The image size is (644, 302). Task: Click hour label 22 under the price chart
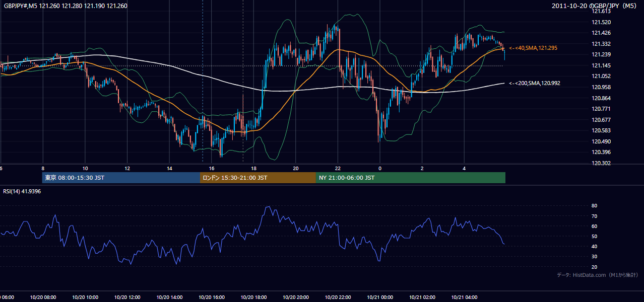[338, 169]
